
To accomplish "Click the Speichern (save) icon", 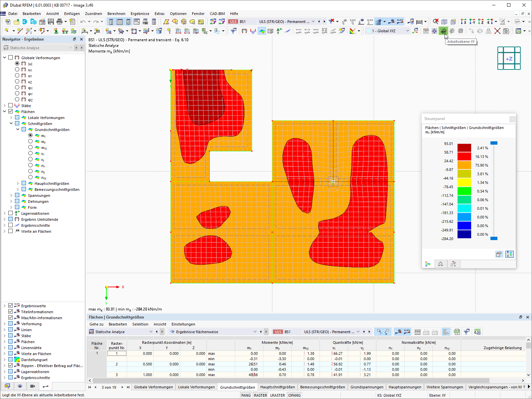I will (x=51, y=21).
